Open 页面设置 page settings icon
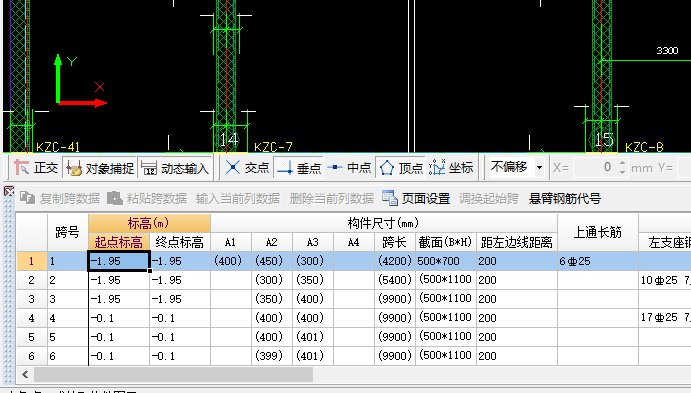 pos(390,198)
